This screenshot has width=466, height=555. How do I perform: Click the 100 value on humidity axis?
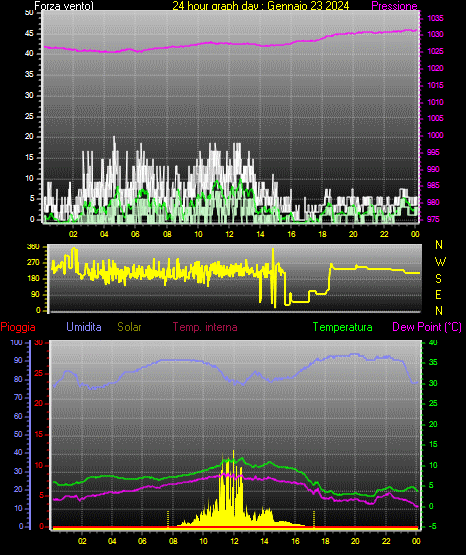tap(16, 343)
